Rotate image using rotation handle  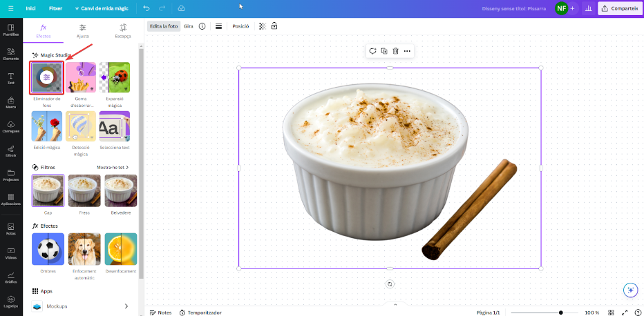coord(390,284)
